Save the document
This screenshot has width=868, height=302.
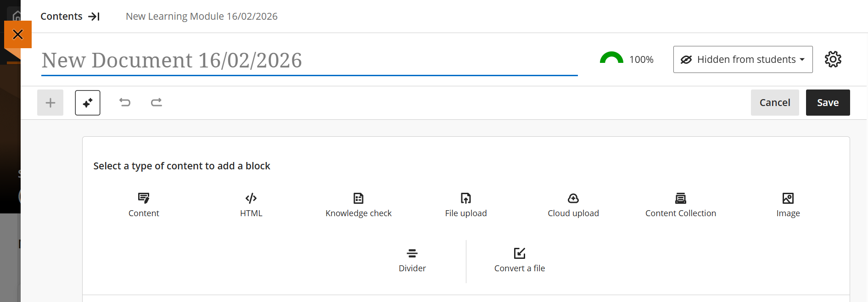tap(828, 103)
